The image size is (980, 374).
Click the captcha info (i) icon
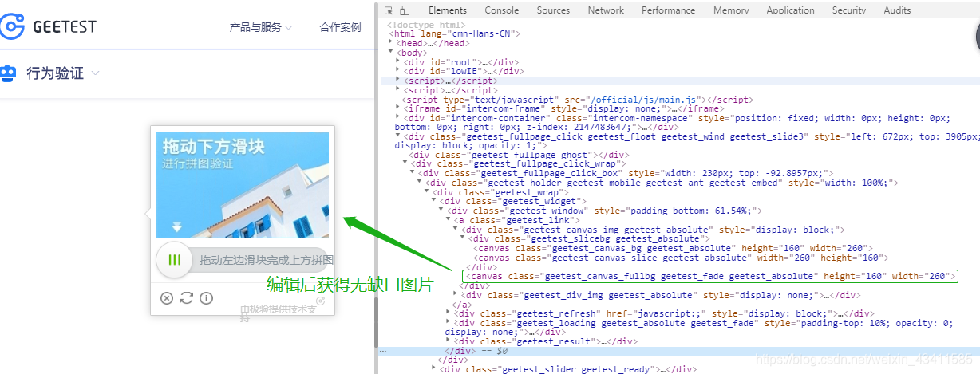click(206, 298)
